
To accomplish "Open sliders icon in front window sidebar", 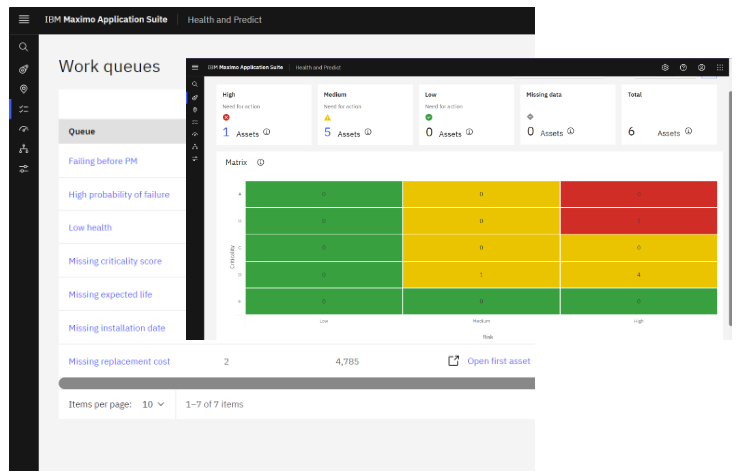I will [195, 159].
